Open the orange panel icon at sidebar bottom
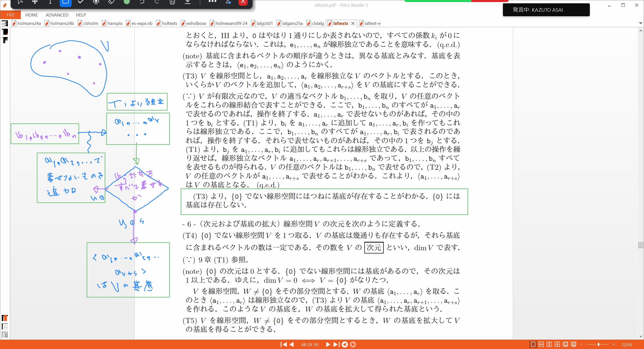The width and height of the screenshot is (644, 349). (x=5, y=318)
